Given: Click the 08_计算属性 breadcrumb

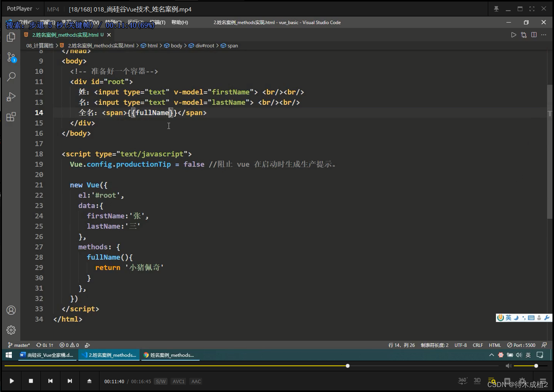Looking at the screenshot, I should 40,46.
